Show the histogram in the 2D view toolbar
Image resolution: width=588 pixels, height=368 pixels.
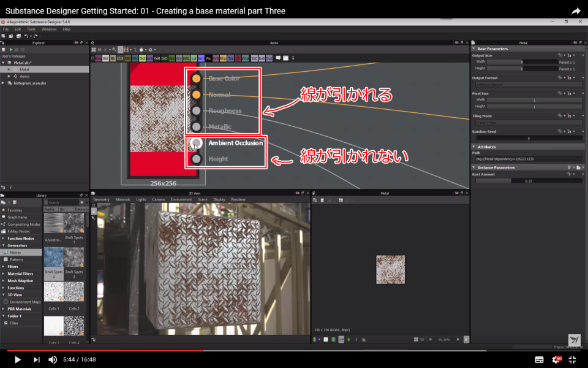pos(364,339)
